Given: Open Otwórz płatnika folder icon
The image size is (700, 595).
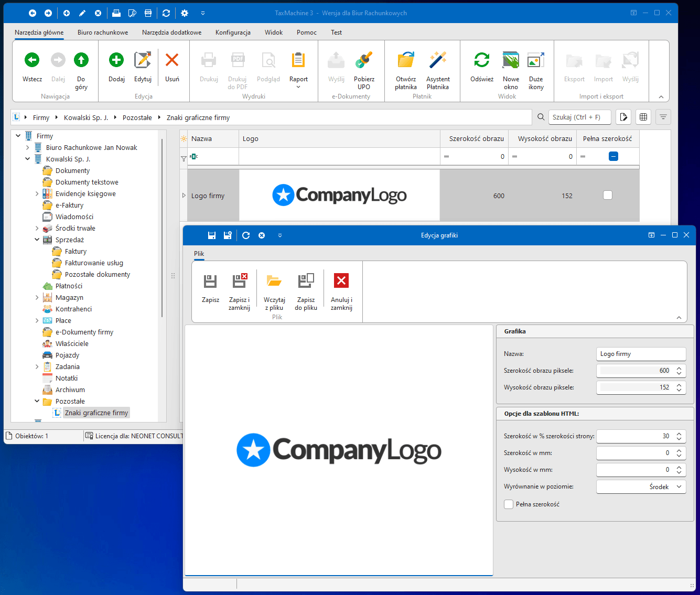Looking at the screenshot, I should 406,61.
